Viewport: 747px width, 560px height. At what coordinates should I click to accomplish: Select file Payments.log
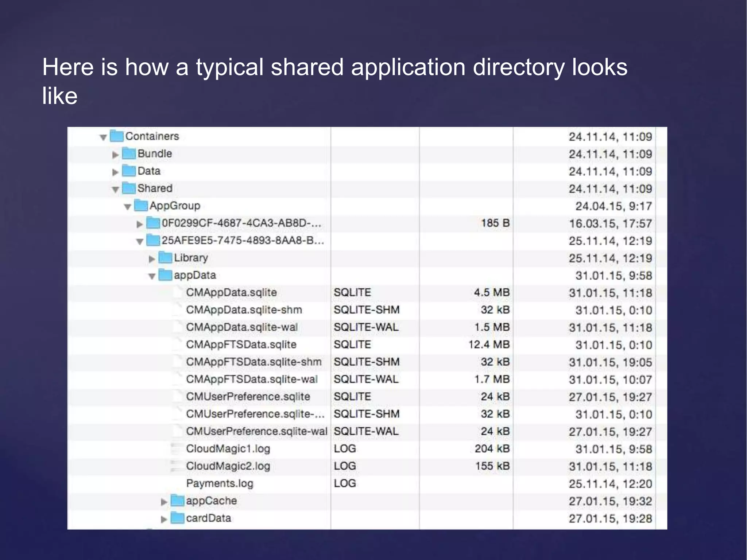[220, 484]
